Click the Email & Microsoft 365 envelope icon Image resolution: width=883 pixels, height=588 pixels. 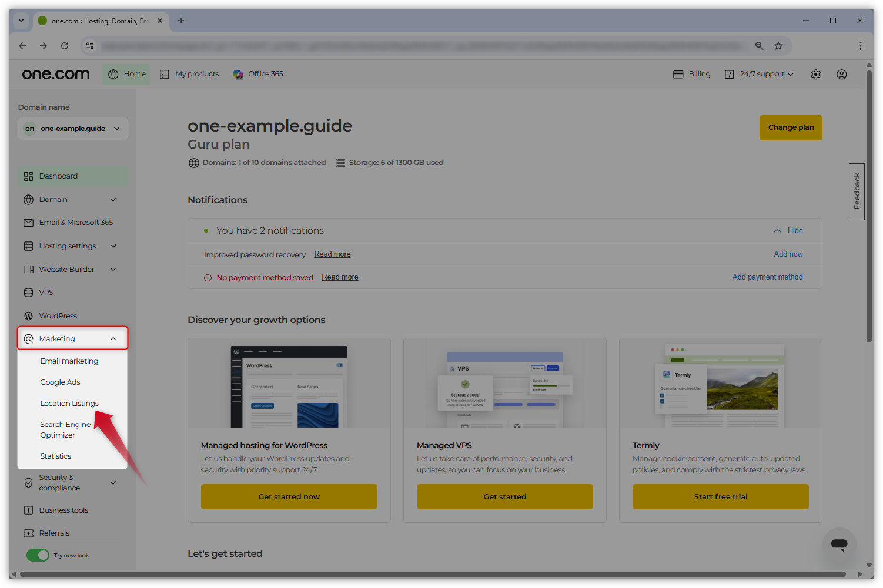click(28, 223)
